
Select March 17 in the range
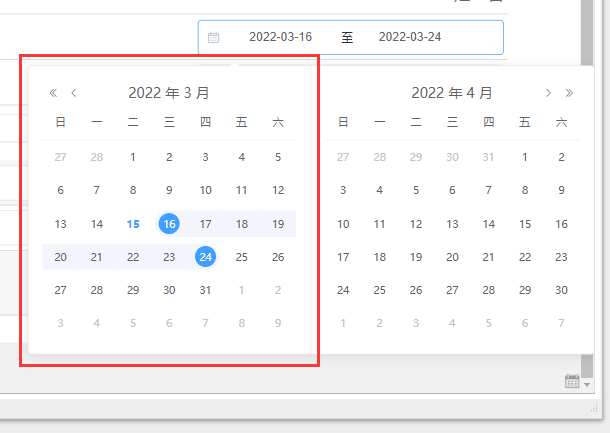pos(205,224)
